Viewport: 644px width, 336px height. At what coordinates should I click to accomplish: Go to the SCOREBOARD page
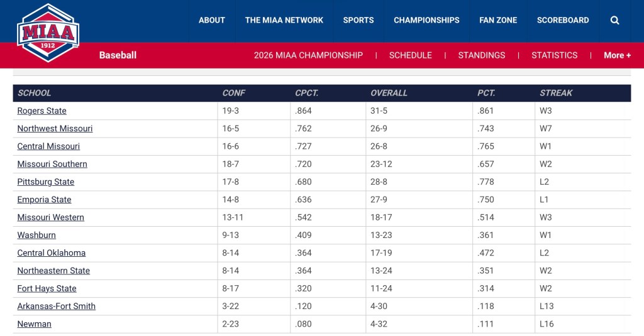[x=563, y=20]
